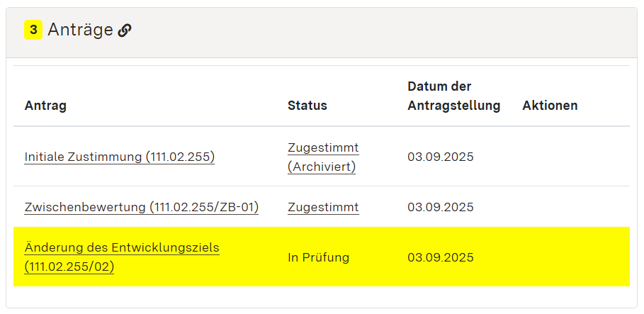Click Zugestimmt status in the Zwischenbewertung row
The width and height of the screenshot is (644, 314).
click(x=323, y=207)
